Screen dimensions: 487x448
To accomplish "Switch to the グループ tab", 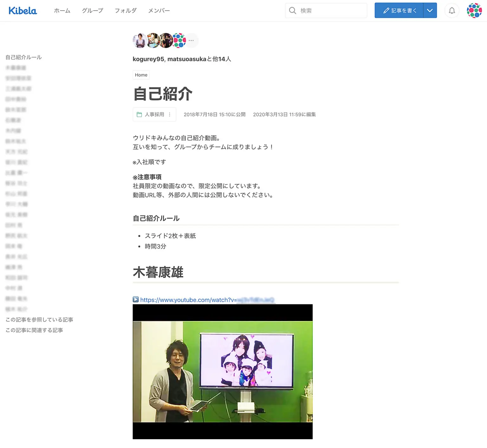I will pos(92,10).
